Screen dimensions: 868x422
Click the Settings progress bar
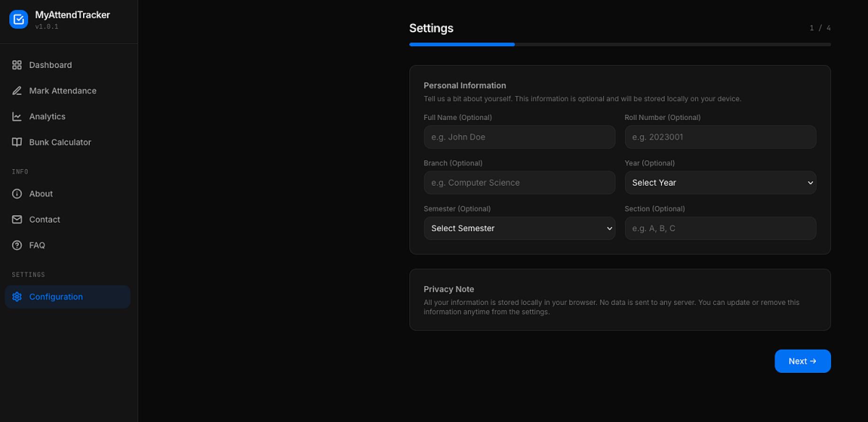coord(620,45)
